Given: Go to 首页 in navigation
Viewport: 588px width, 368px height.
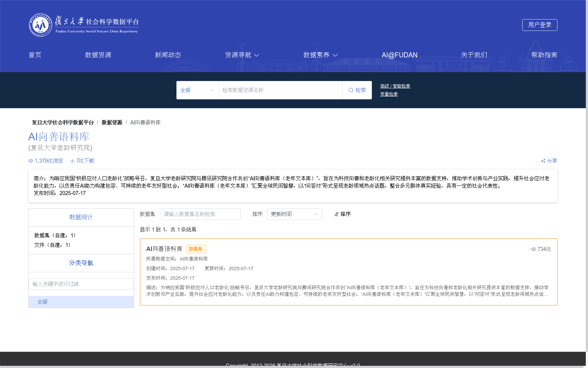Looking at the screenshot, I should (35, 55).
